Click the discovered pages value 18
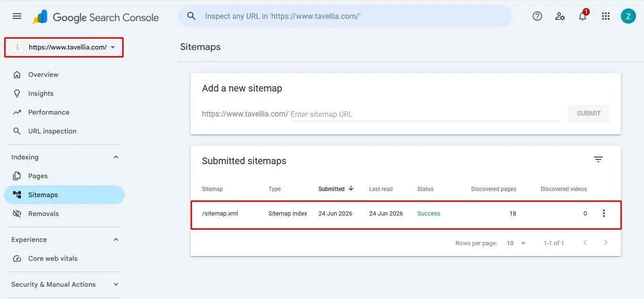 [512, 213]
